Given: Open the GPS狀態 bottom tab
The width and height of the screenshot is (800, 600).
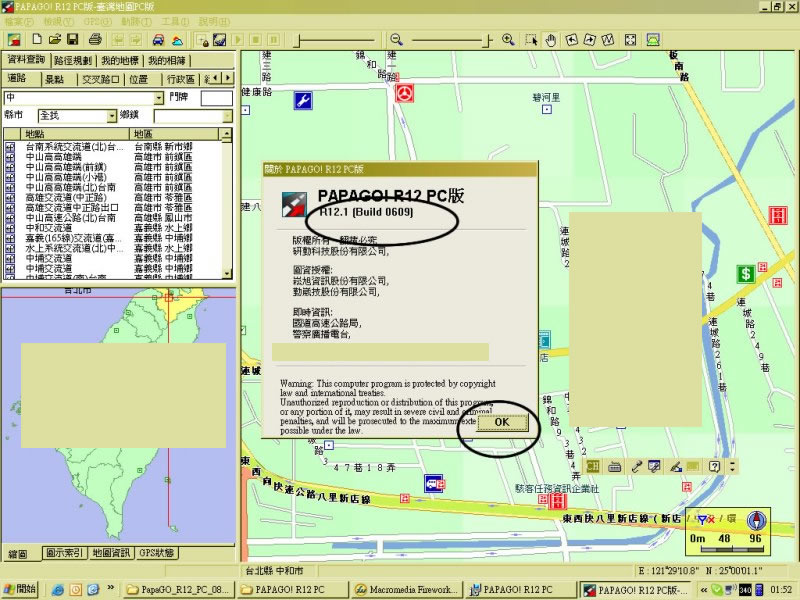Looking at the screenshot, I should coord(157,553).
